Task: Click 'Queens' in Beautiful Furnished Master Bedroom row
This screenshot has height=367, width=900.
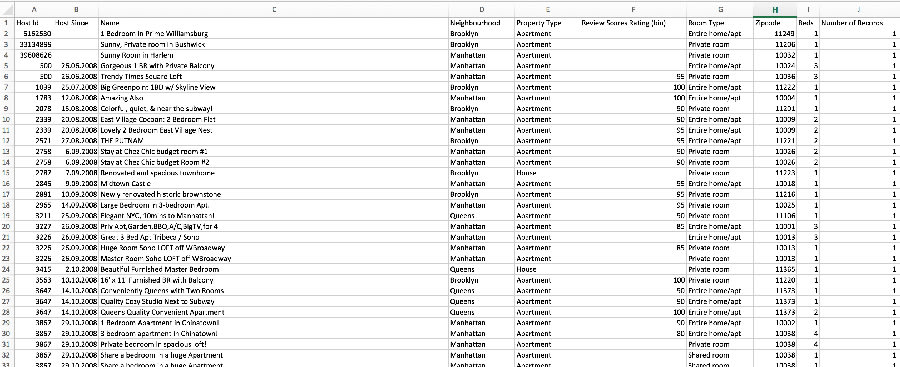Action: click(482, 269)
